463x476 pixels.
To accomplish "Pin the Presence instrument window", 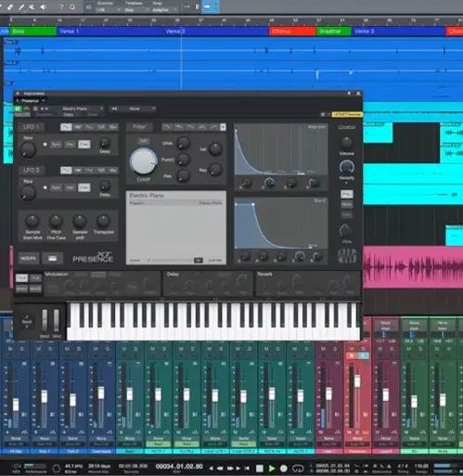I will pos(349,93).
